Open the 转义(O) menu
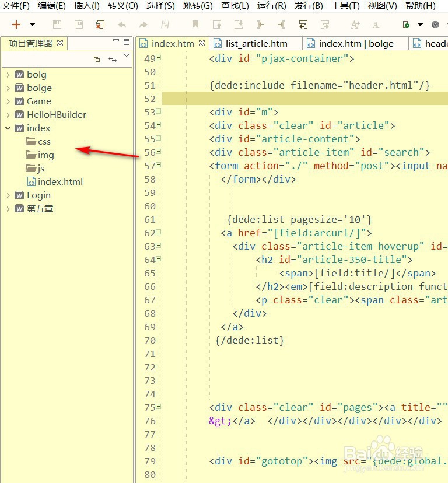Screen dimensions: 448x483 [x=123, y=6]
